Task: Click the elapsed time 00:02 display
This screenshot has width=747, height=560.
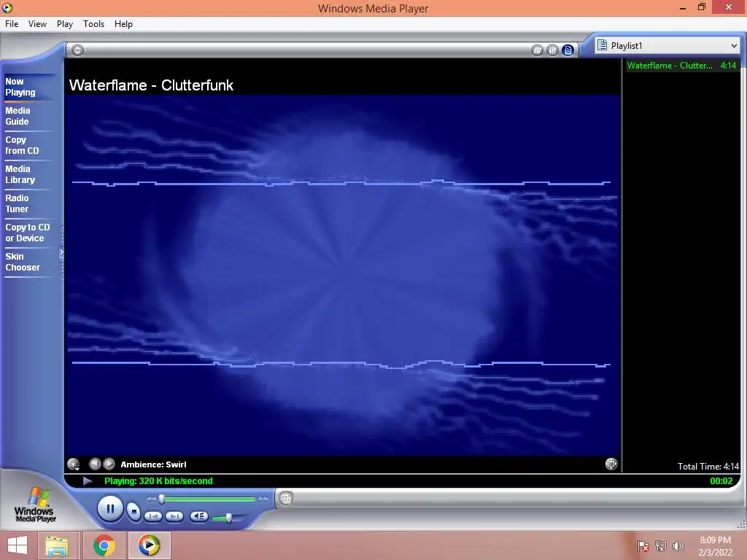Action: (721, 481)
